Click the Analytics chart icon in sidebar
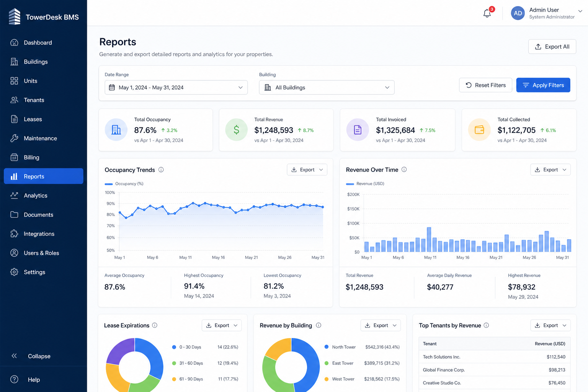This screenshot has height=392, width=588. click(x=14, y=195)
